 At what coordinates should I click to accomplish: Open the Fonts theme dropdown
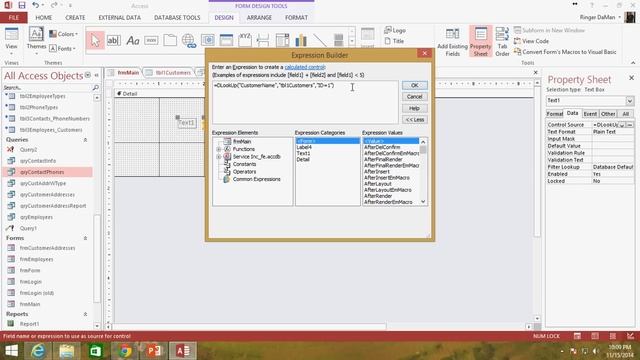(x=62, y=48)
